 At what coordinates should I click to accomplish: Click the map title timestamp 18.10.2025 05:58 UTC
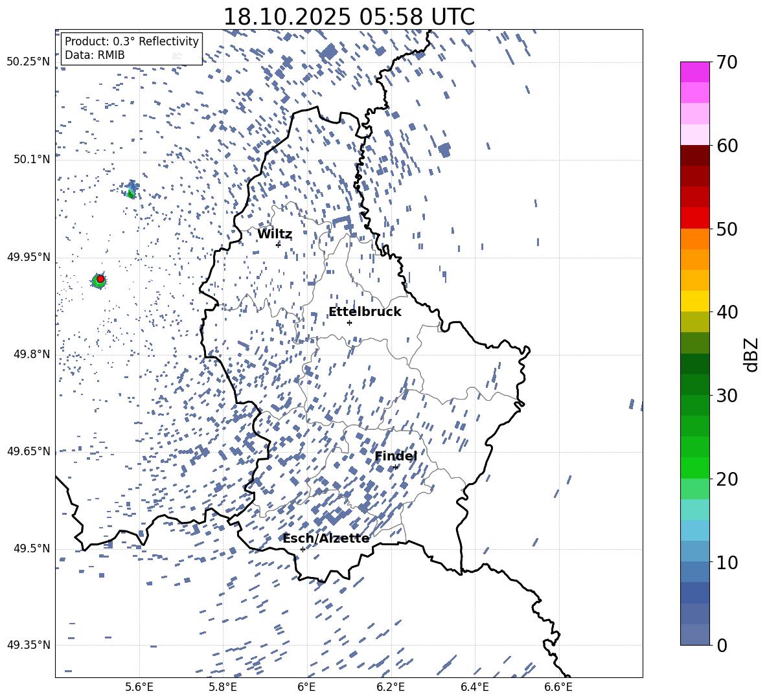point(349,17)
